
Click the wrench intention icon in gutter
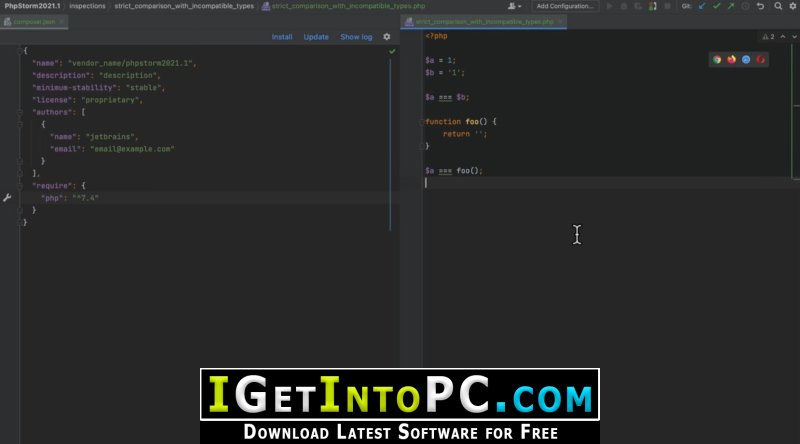point(7,198)
